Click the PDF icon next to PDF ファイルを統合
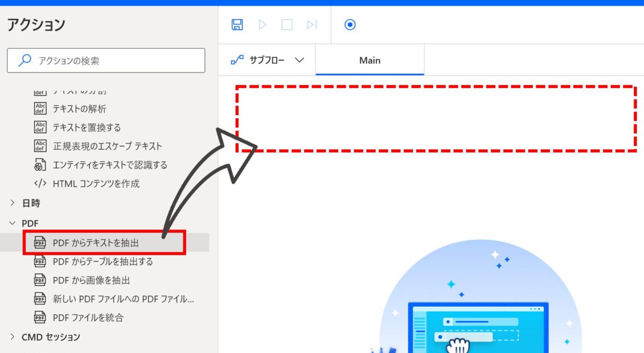 pyautogui.click(x=39, y=318)
